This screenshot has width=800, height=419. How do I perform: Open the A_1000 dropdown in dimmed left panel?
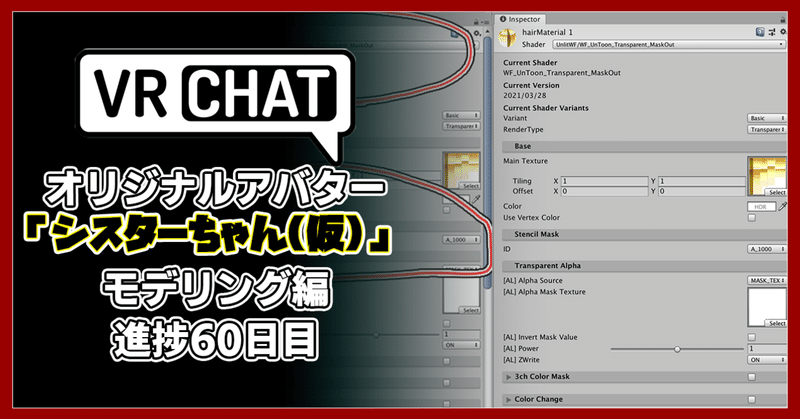point(461,239)
